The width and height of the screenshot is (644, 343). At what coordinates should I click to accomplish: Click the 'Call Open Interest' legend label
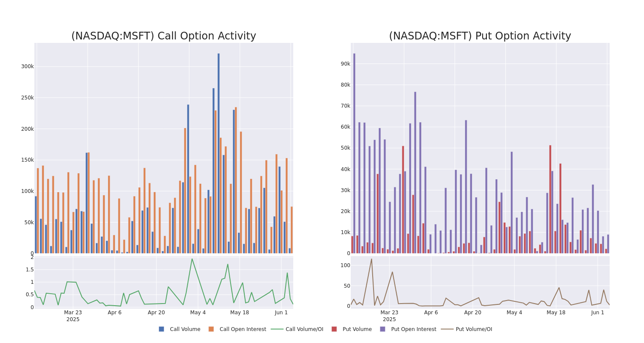pyautogui.click(x=243, y=329)
